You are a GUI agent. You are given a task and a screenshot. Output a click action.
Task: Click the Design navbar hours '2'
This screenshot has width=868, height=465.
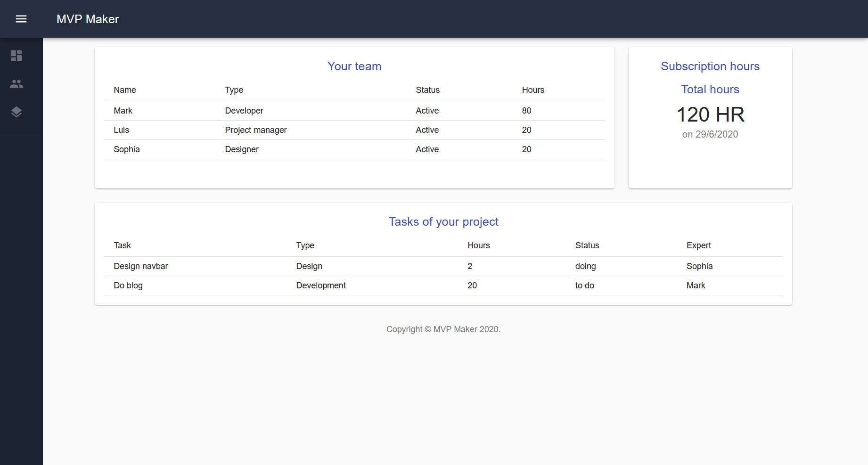(470, 266)
